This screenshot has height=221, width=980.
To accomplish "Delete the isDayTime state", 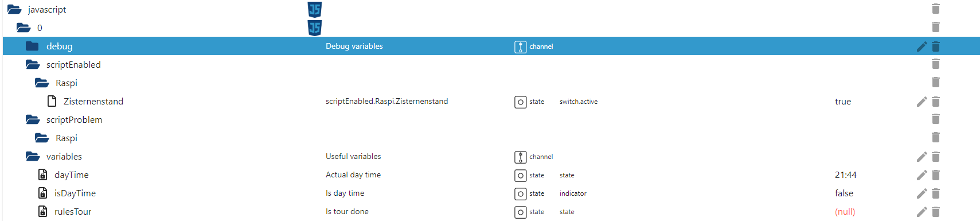I will coord(936,193).
